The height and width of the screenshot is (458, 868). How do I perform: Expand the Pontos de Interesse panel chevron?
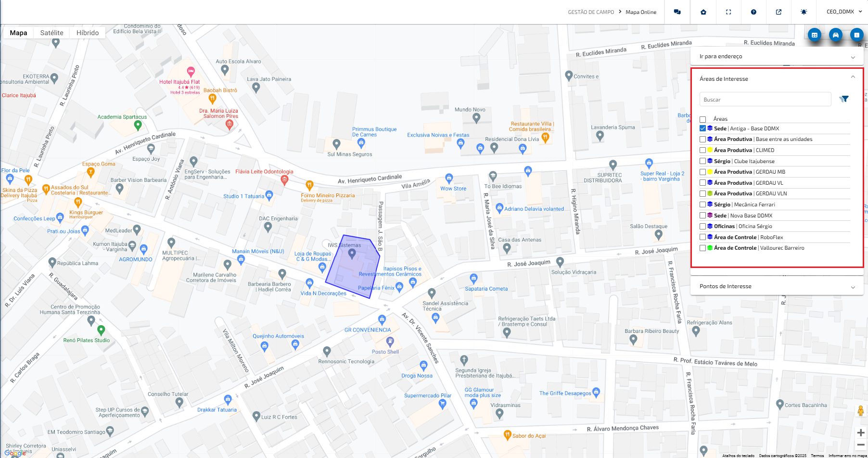click(x=853, y=287)
